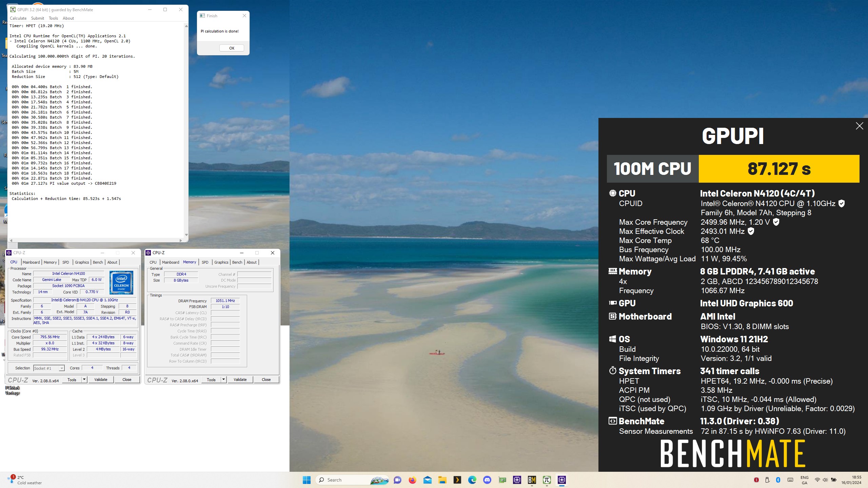This screenshot has width=868, height=488.
Task: Click Tools button in right CPU-Z window
Action: coord(211,380)
